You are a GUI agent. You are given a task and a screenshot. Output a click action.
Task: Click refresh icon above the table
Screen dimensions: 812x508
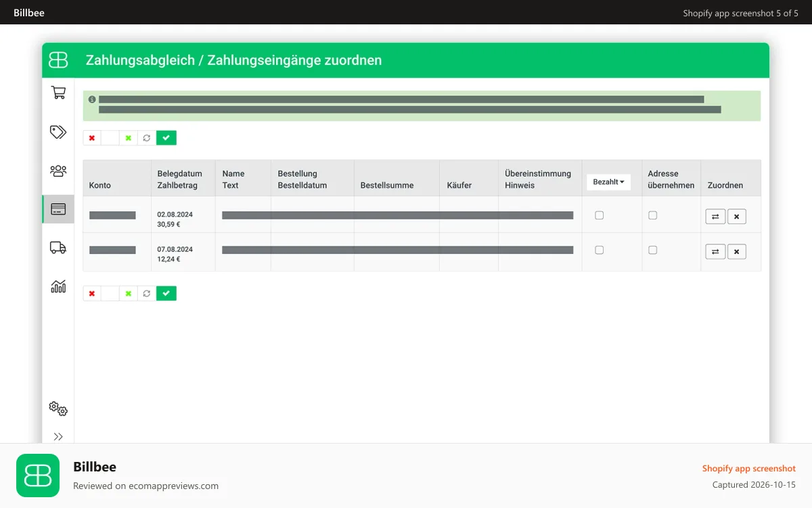147,138
